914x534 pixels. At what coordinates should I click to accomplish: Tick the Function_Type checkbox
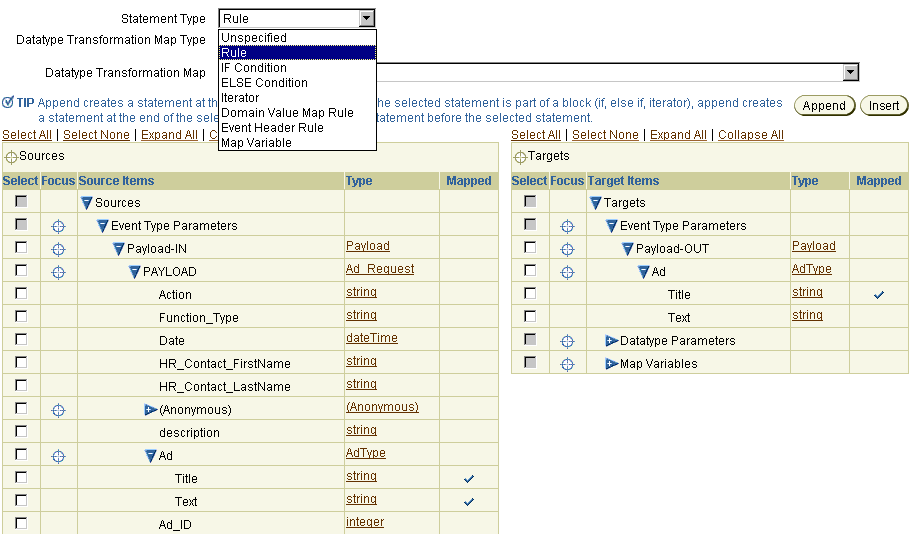(x=21, y=316)
